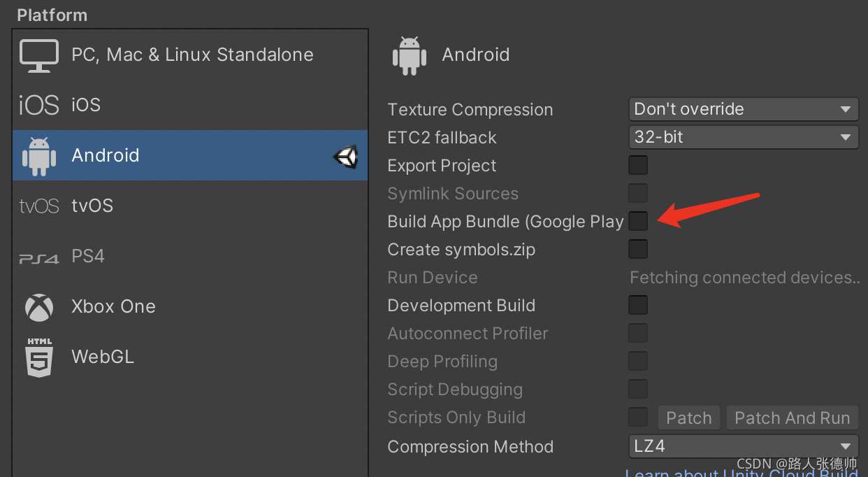This screenshot has height=477, width=868.
Task: Open the Compression Method dropdown showing LZ4
Action: pos(743,446)
